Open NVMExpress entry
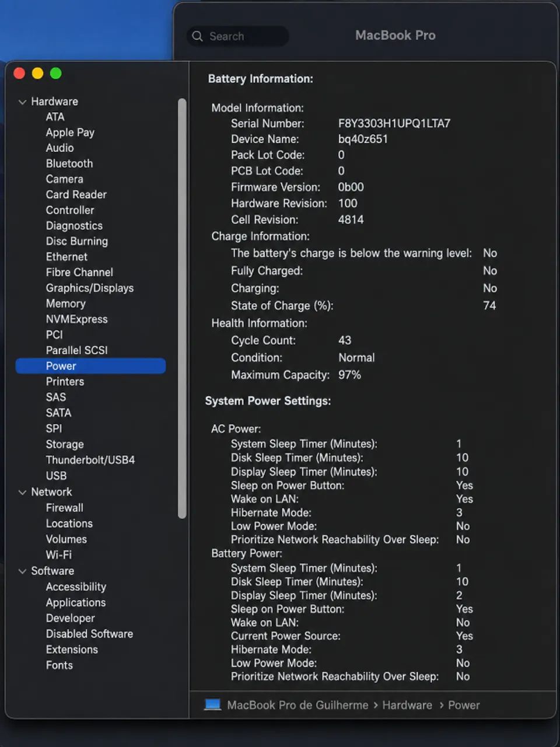 point(76,319)
